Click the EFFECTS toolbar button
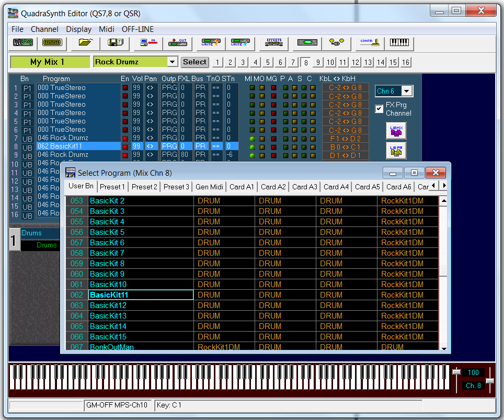Viewport: 504px width, 420px height. (x=273, y=42)
